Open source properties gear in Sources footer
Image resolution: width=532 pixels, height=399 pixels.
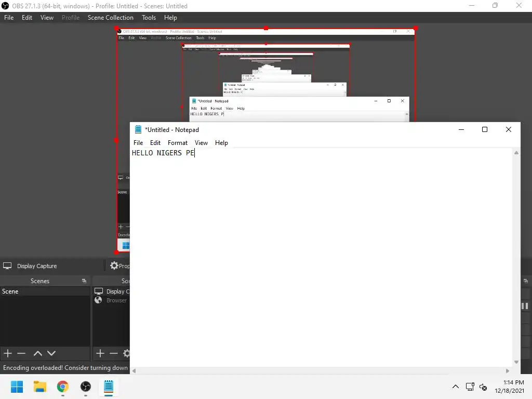pos(127,353)
